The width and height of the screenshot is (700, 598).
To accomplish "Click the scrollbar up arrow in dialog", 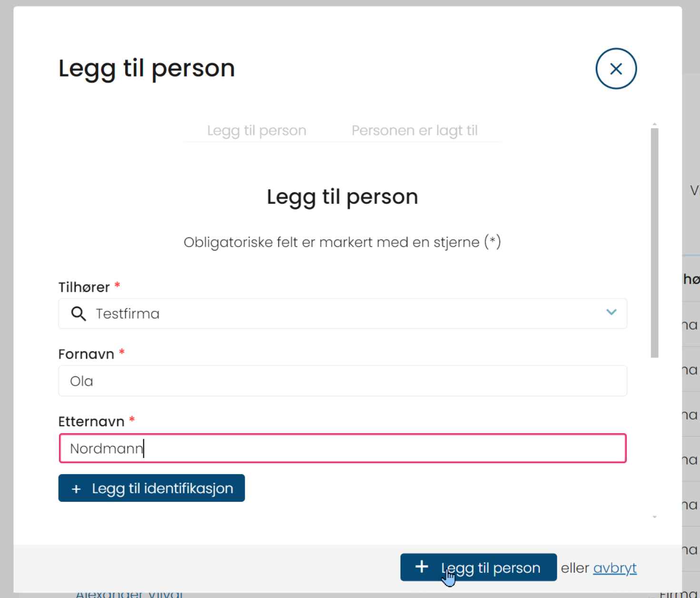I will point(655,124).
